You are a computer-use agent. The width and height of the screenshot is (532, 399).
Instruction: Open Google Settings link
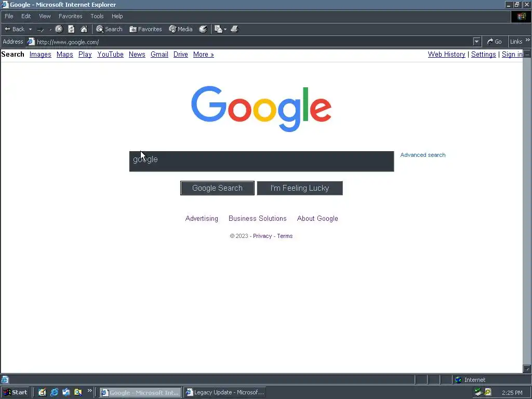pos(484,54)
